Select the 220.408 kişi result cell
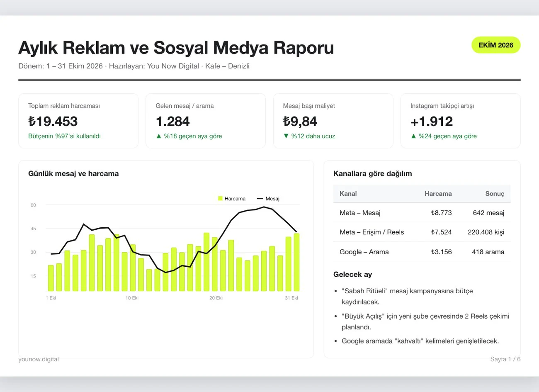Screen dimensions: 539x392 [486, 232]
